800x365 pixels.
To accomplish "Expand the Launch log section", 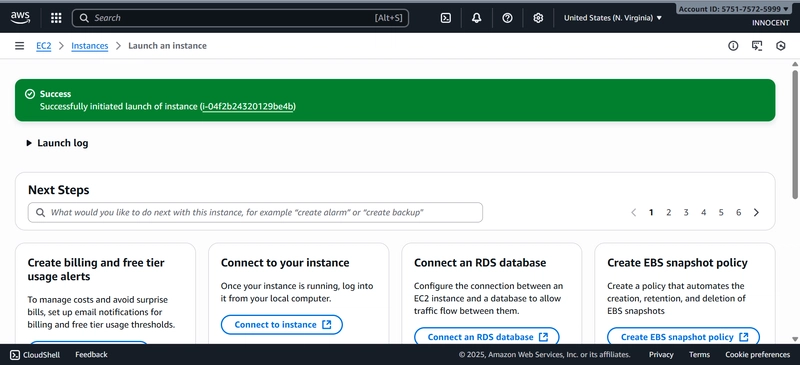I will point(57,143).
